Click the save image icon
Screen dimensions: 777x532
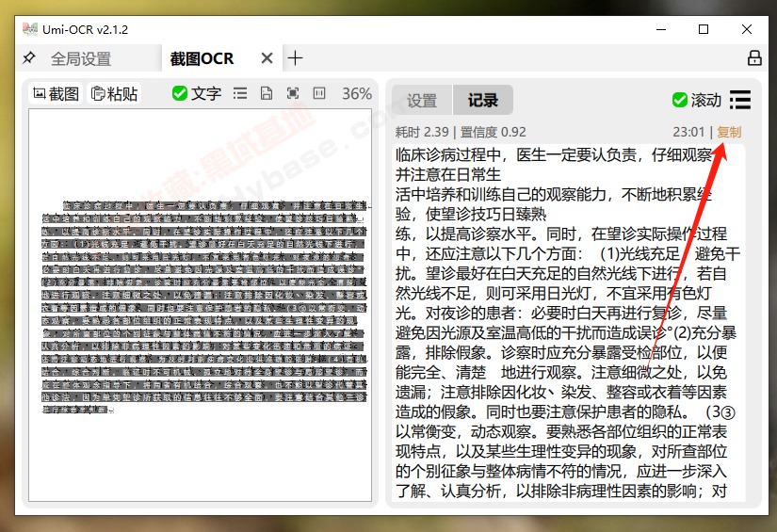[267, 93]
